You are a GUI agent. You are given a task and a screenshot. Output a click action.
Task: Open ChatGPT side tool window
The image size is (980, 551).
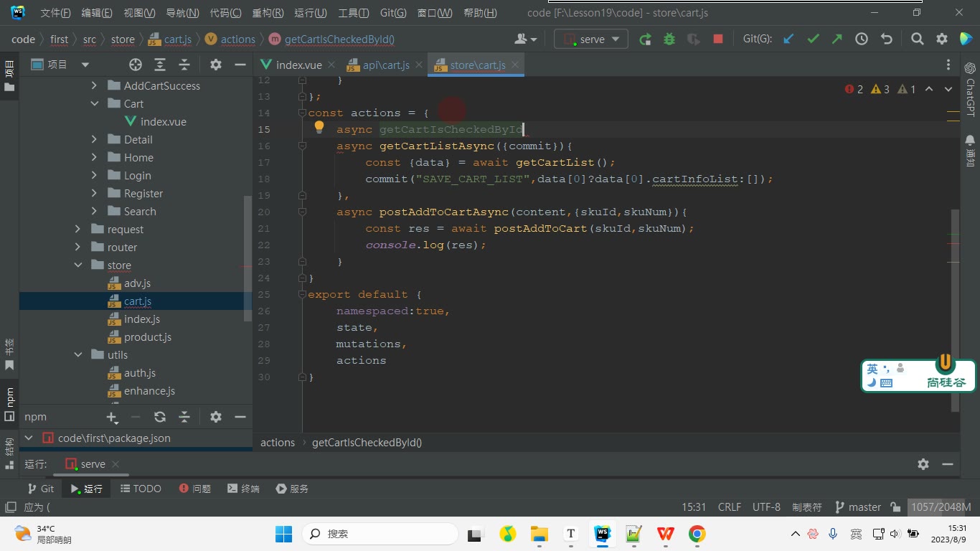point(970,89)
